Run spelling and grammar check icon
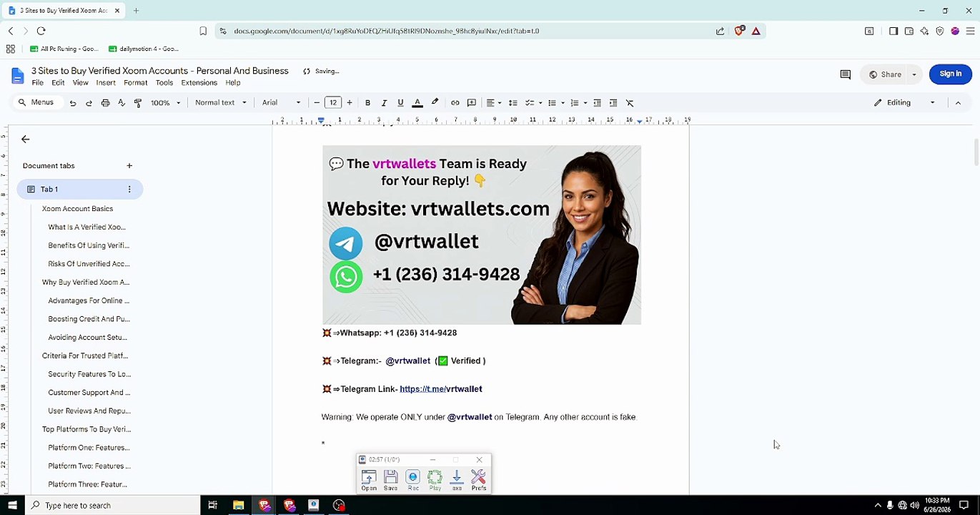The image size is (980, 515). pyautogui.click(x=122, y=103)
